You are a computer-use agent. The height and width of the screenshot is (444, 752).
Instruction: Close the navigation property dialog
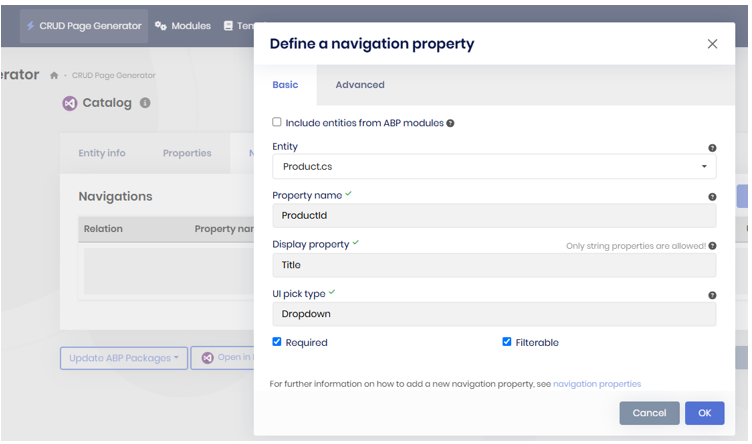(x=712, y=44)
